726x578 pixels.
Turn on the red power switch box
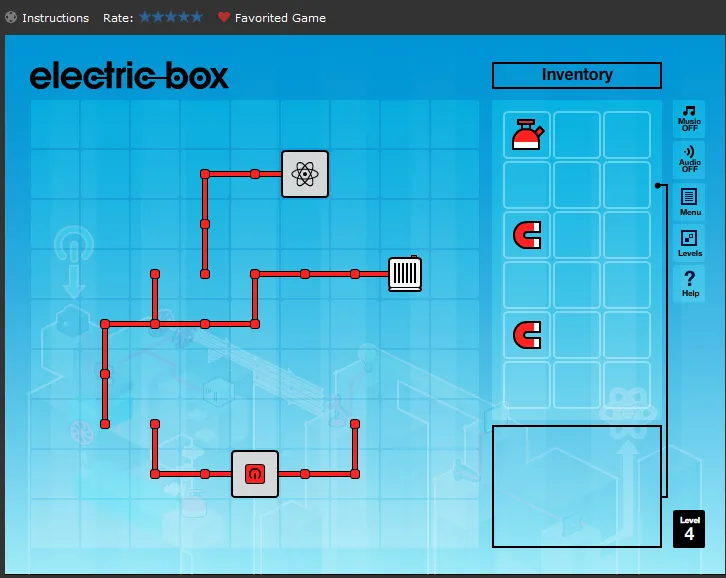255,474
